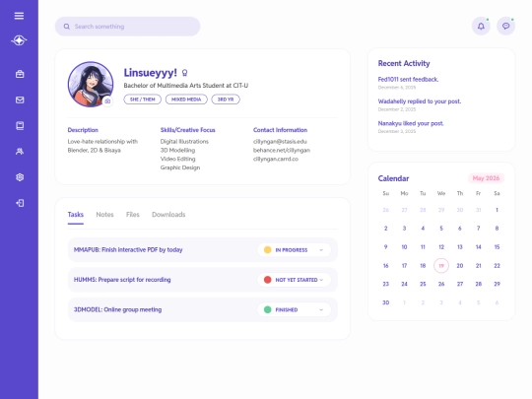Switch to the Notes tab
Viewport: 532px width, 399px height.
point(104,215)
